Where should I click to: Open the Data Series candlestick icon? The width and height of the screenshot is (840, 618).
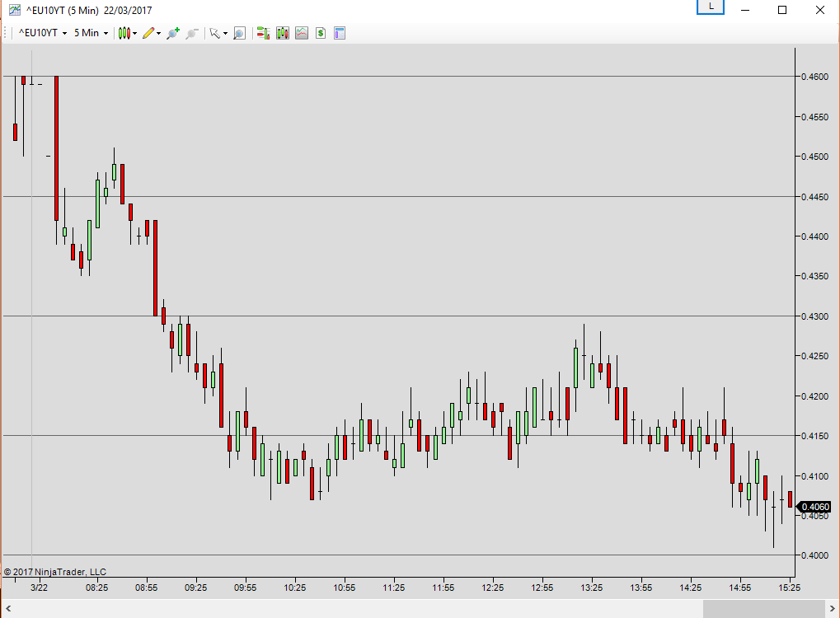click(282, 33)
